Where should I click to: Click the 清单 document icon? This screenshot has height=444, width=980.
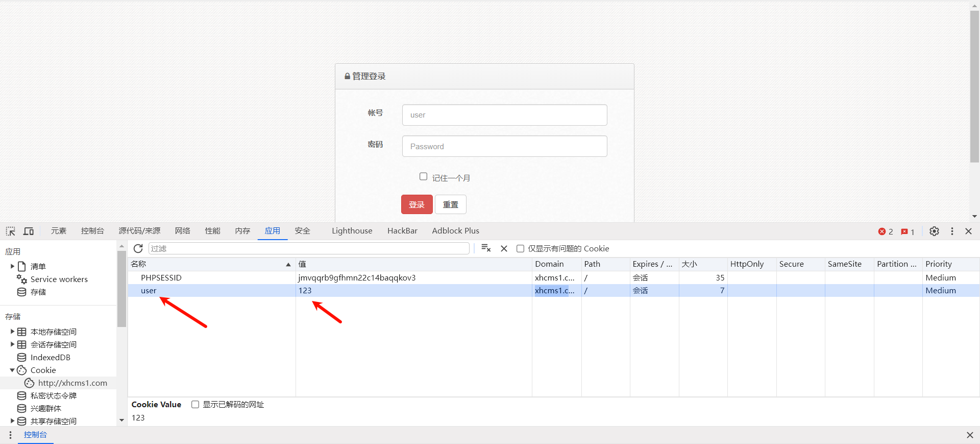21,266
